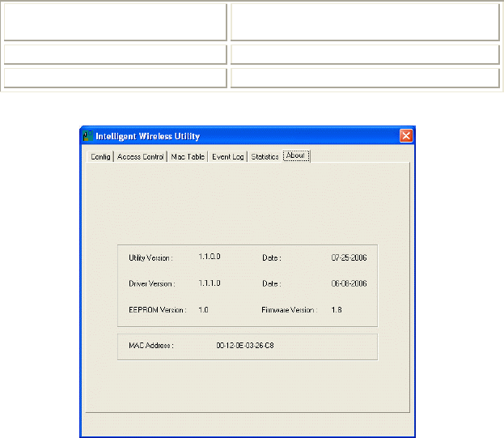Image resolution: width=504 pixels, height=438 pixels.
Task: Select the utility version value 1.1.0.0
Action: coord(210,257)
